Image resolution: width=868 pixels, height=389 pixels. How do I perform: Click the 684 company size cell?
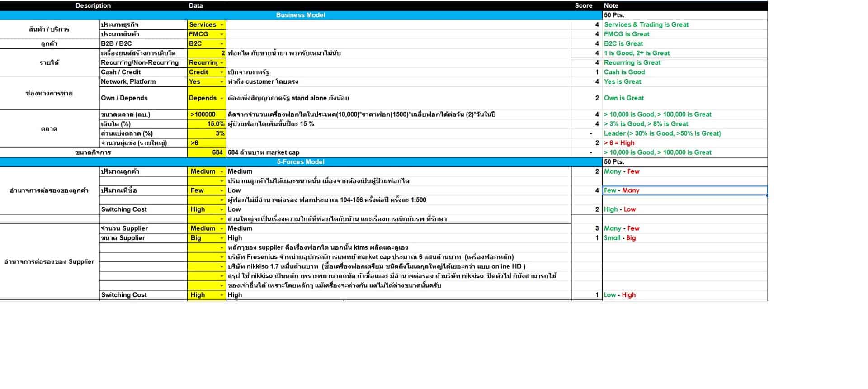(x=206, y=152)
